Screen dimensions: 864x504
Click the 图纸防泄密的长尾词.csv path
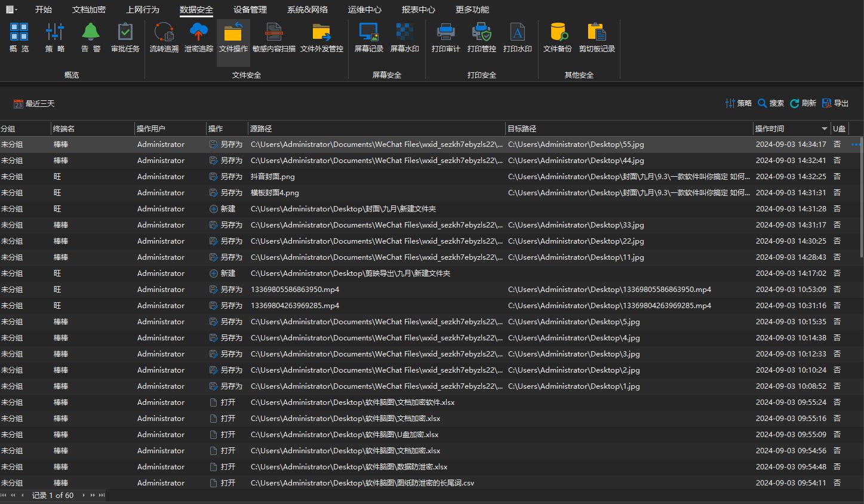tap(362, 483)
